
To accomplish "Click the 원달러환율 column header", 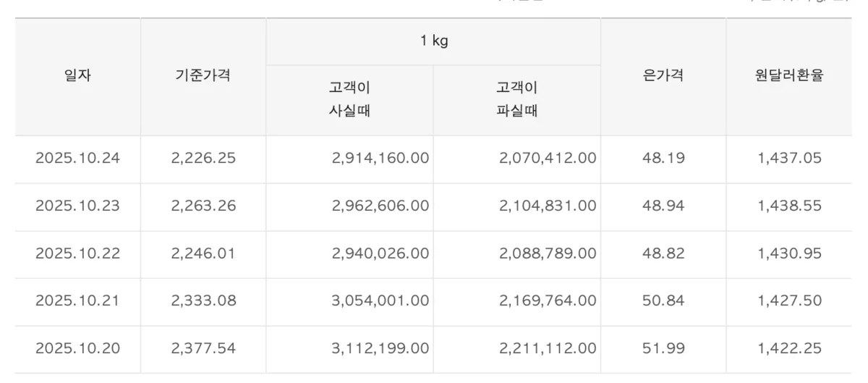I will click(788, 75).
